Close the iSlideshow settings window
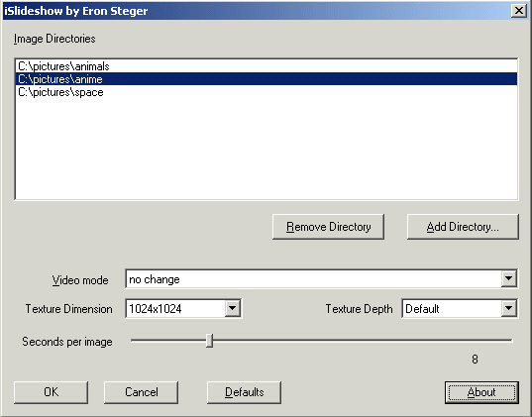This screenshot has height=417, width=532. 519,11
